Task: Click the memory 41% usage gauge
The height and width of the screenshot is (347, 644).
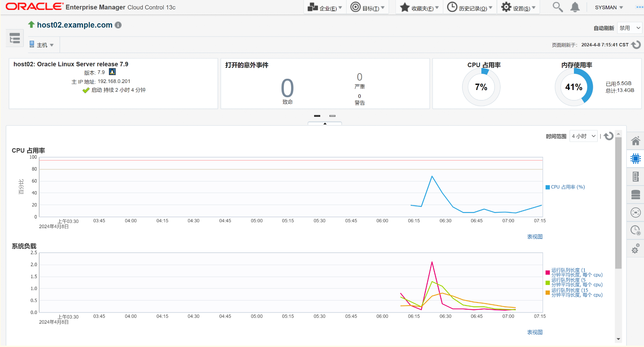Action: (574, 87)
